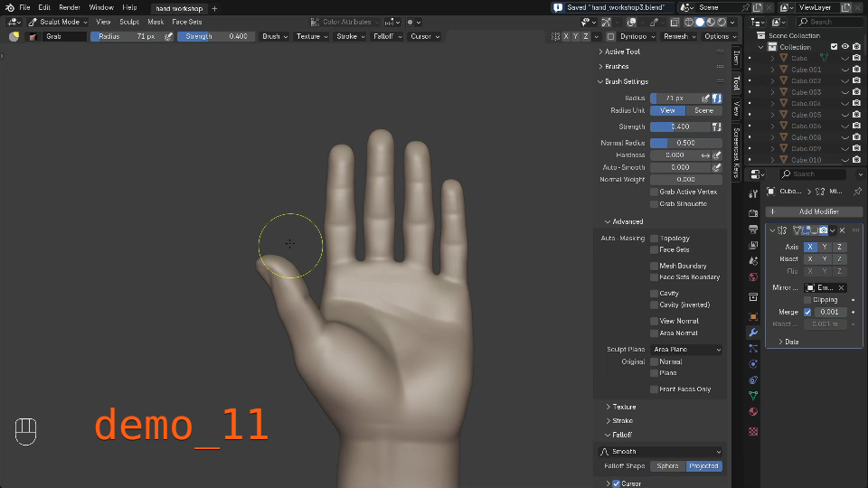Open the Object Constraints tab icon
The width and height of the screenshot is (868, 488).
click(x=753, y=380)
